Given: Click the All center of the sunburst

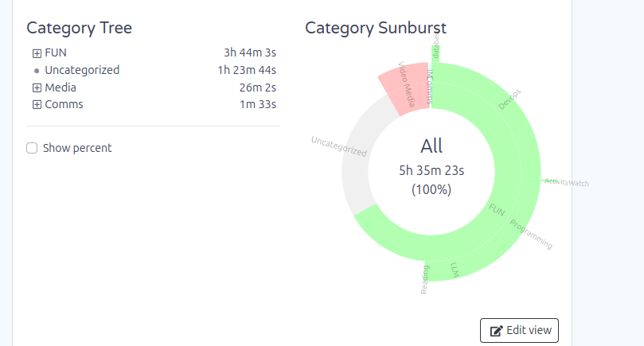Looking at the screenshot, I should (x=431, y=169).
